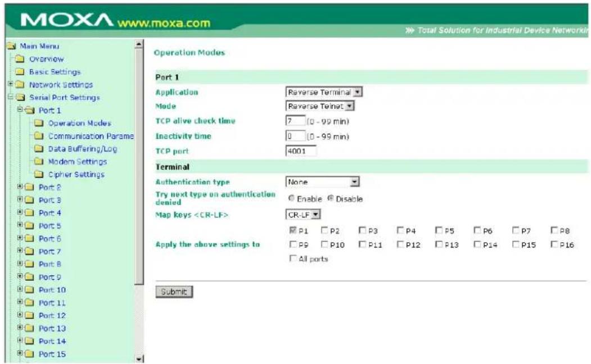Open the Map keys CR-LF dropdown
The height and width of the screenshot is (364, 591).
point(303,215)
